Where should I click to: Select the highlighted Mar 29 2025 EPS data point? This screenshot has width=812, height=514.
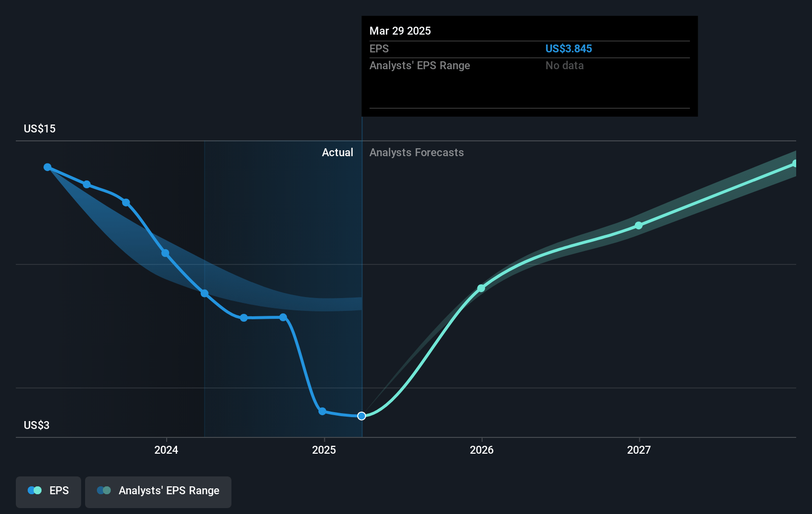361,416
